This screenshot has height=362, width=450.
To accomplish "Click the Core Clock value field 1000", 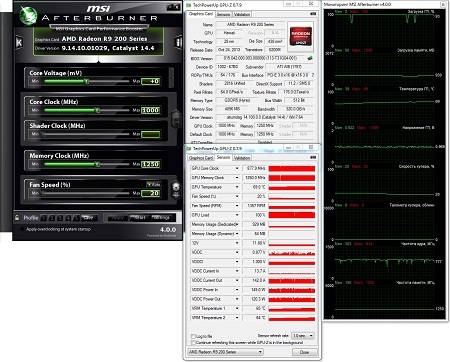I will (x=150, y=110).
